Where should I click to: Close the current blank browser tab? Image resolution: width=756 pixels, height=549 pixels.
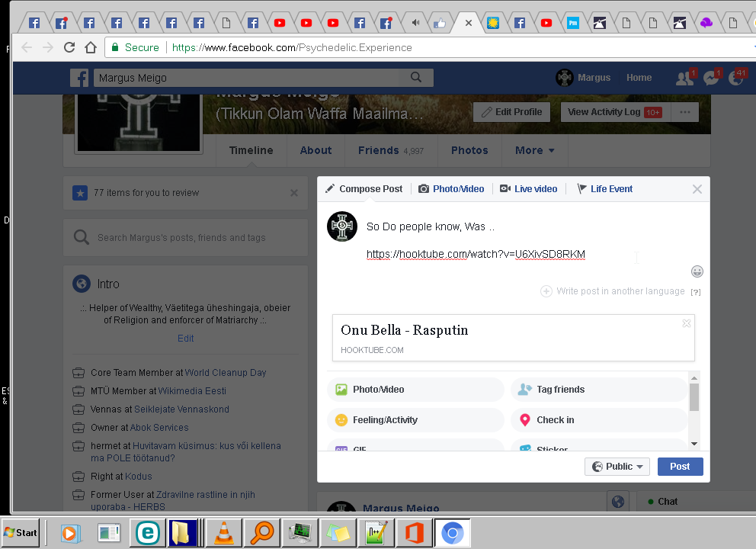468,23
